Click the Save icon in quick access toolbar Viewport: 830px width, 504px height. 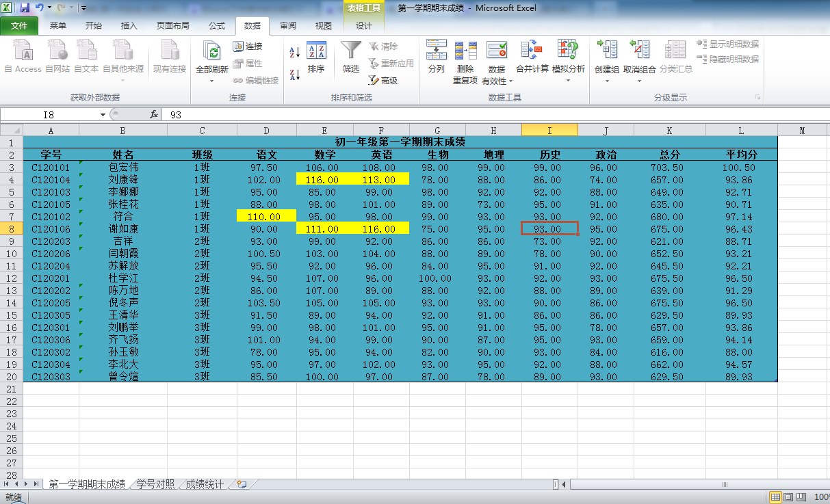(25, 8)
